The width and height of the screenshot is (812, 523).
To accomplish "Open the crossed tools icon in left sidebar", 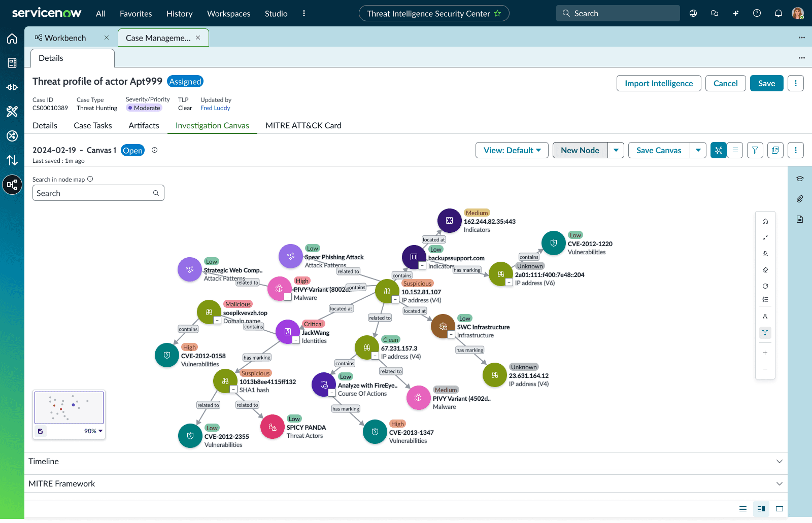I will pyautogui.click(x=12, y=112).
